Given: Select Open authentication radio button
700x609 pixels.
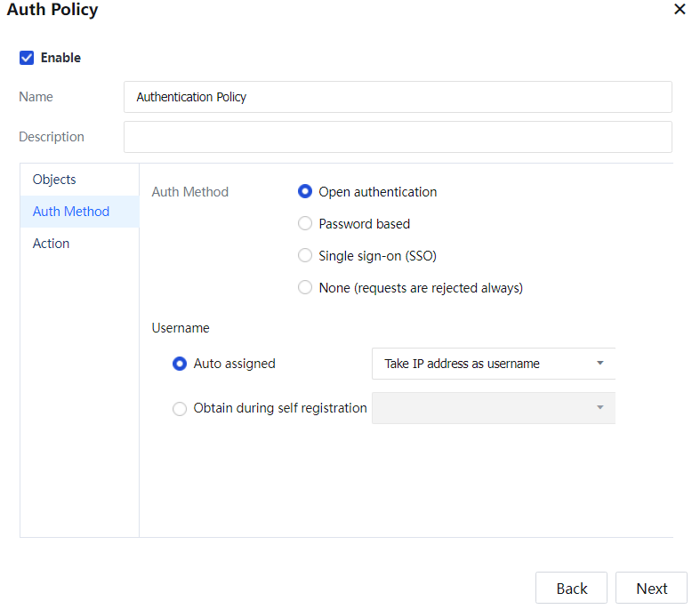Looking at the screenshot, I should (305, 192).
